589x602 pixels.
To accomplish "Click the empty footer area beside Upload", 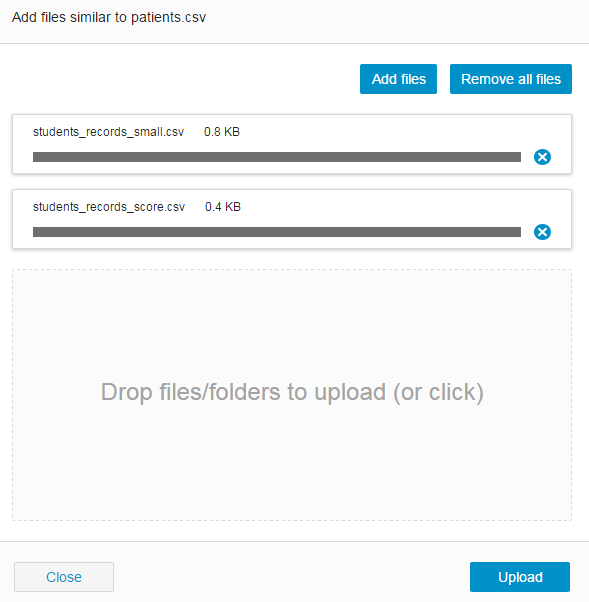I will (292, 577).
